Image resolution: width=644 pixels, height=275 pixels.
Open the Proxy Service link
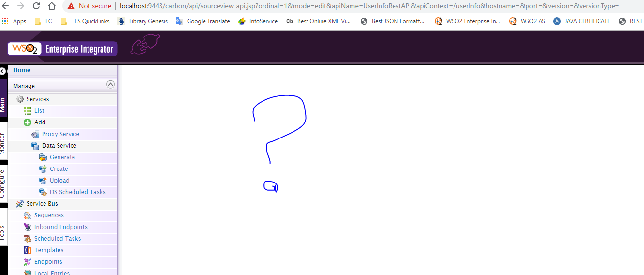coord(60,134)
